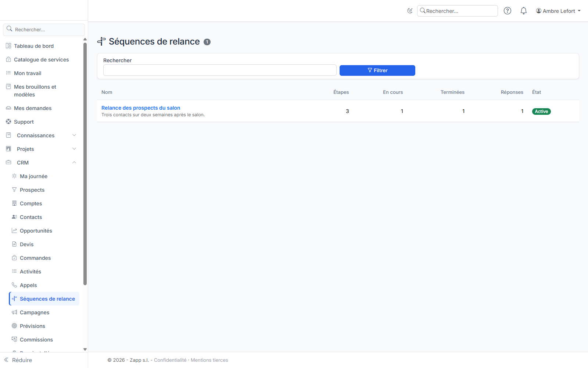This screenshot has height=368, width=588.
Task: Open the Mentions tierces footer link
Action: pos(209,360)
